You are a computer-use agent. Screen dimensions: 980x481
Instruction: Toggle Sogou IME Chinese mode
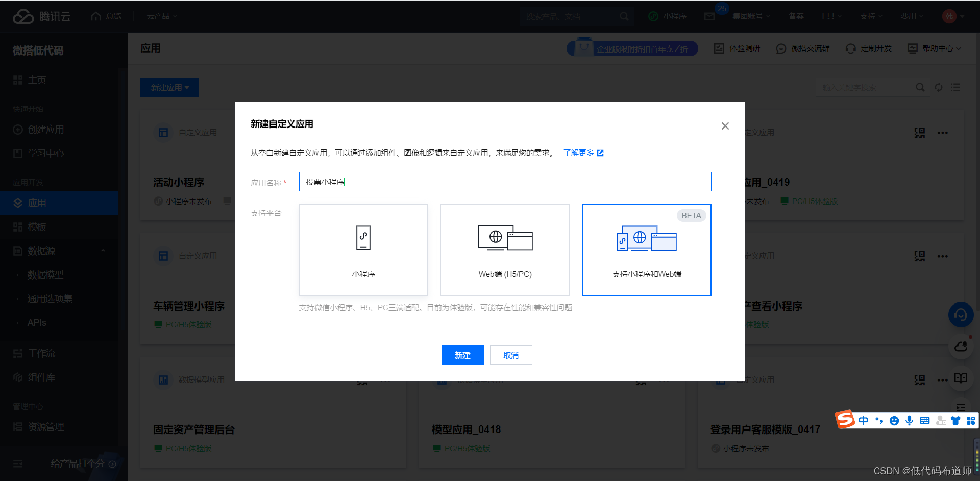863,420
